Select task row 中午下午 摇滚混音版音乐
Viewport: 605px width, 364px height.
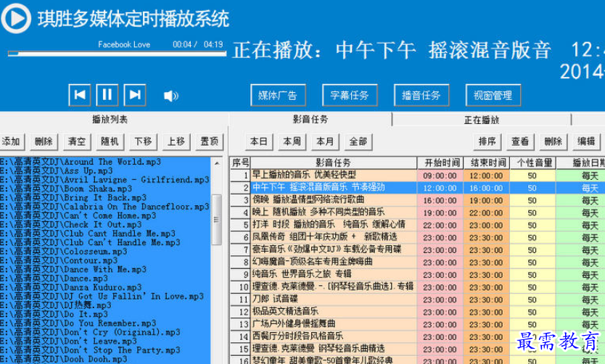pos(334,188)
